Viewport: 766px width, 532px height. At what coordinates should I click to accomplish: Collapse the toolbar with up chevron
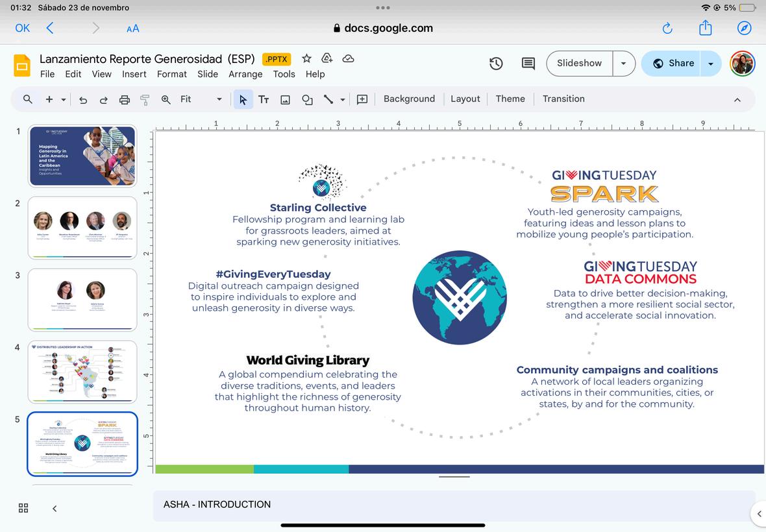[737, 99]
